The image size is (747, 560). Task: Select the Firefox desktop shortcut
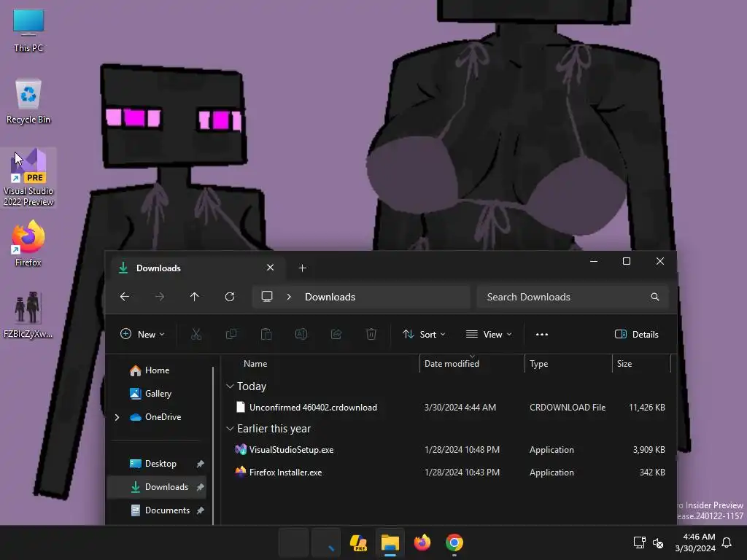28,244
